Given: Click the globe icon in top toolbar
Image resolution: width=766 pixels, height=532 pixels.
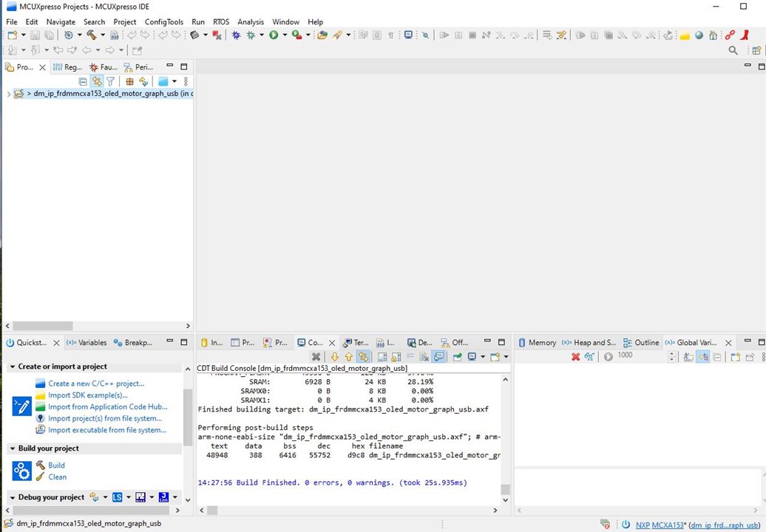Looking at the screenshot, I should point(699,35).
